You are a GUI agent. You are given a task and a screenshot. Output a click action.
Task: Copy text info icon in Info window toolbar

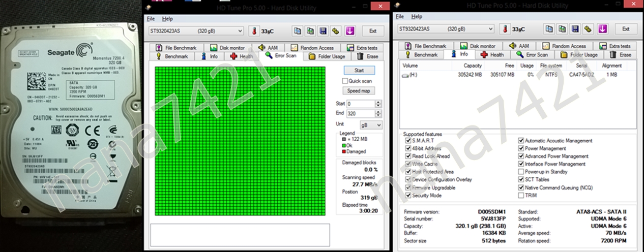click(549, 29)
